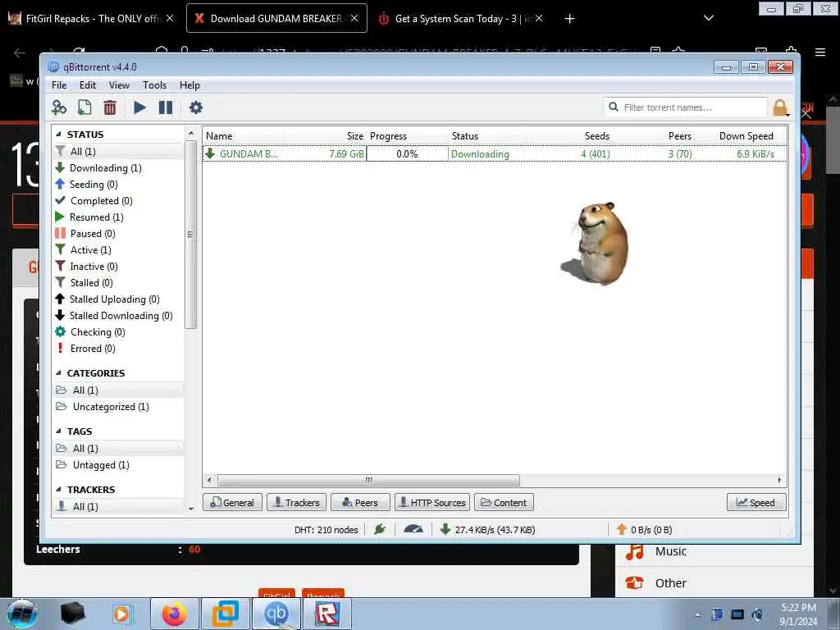Screen dimensions: 840x630
Task: Select Untagged (1) tag filter
Action: coord(118,465)
